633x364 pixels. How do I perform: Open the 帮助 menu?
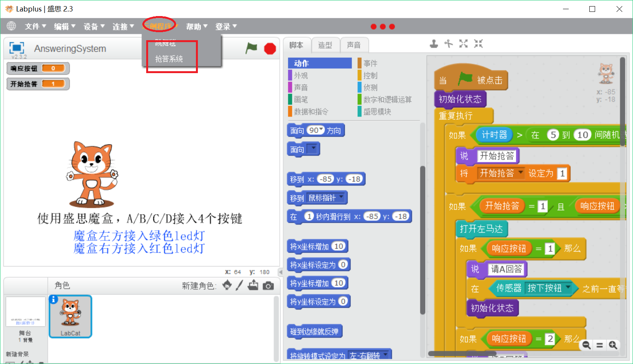click(x=197, y=26)
